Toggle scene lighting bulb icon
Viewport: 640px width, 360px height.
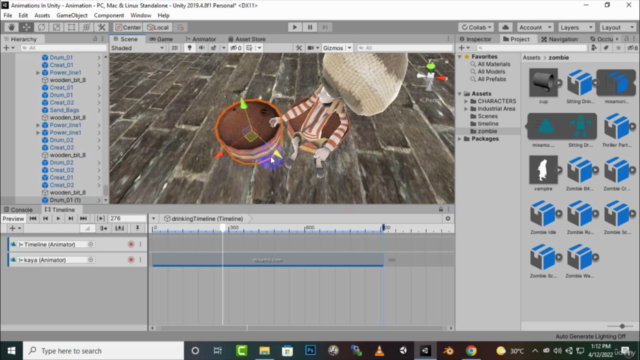(189, 48)
